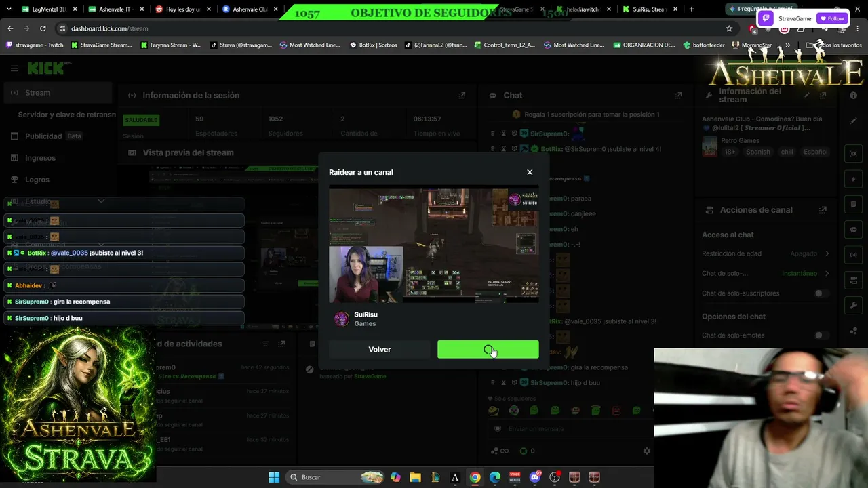Open SuiRisu stream preview thumbnail
The height and width of the screenshot is (488, 868).
pos(434,245)
